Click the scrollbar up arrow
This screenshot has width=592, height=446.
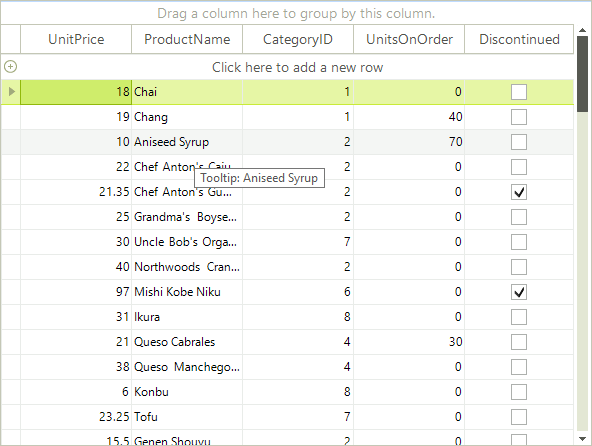583,30
